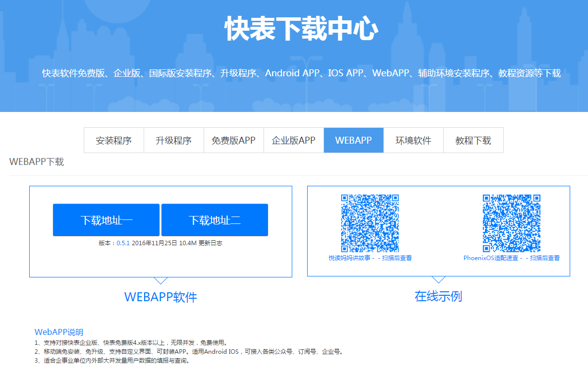Click the 悦读妈妈讲故事 QR code
Image resolution: width=588 pixels, height=378 pixels.
(x=370, y=223)
